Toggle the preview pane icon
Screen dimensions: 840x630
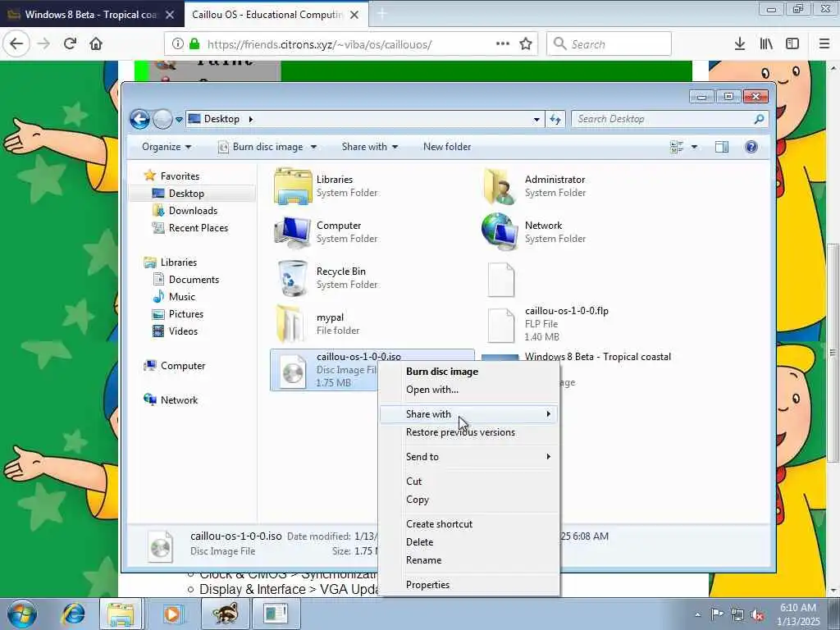coord(722,147)
